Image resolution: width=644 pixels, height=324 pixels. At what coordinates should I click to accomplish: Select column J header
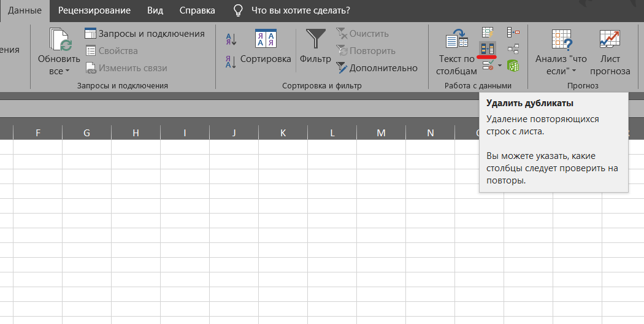tap(234, 133)
